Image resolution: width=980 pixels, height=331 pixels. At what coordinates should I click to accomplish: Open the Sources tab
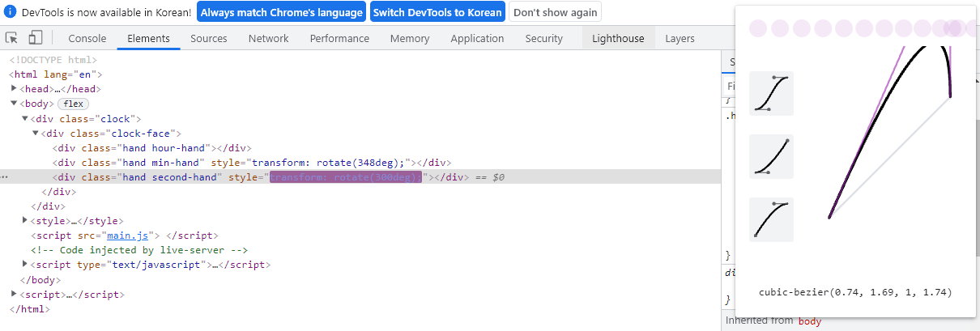tap(209, 38)
